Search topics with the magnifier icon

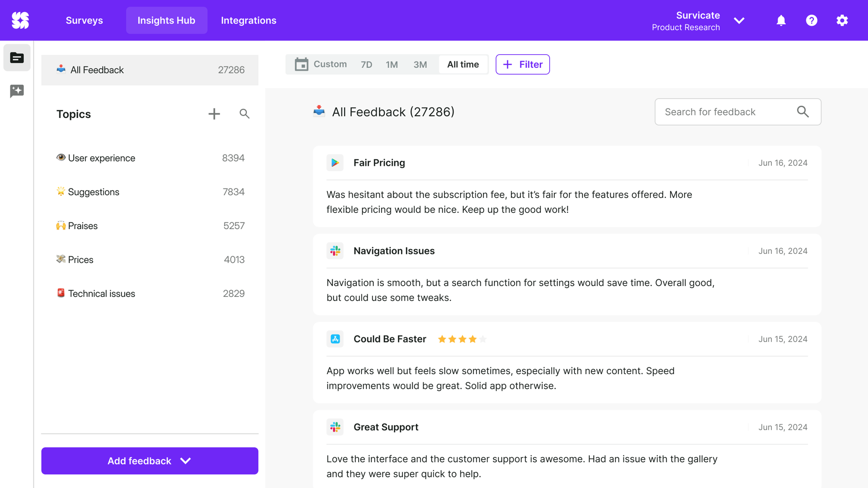coord(244,114)
